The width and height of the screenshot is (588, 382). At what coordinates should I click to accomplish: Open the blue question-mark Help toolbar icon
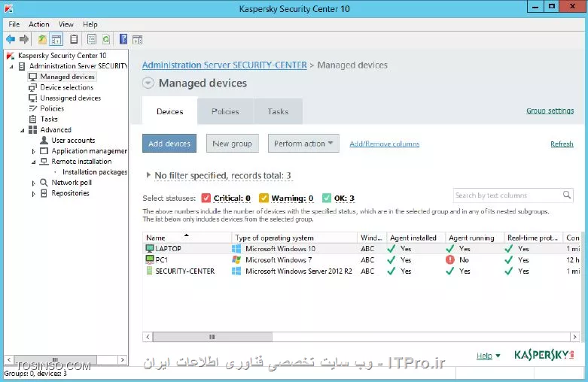[123, 39]
